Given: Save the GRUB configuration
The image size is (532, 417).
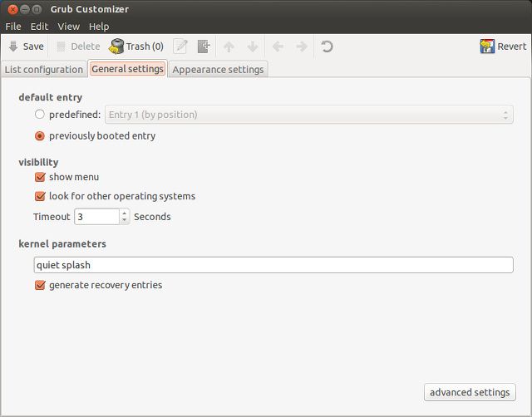Looking at the screenshot, I should 26,47.
